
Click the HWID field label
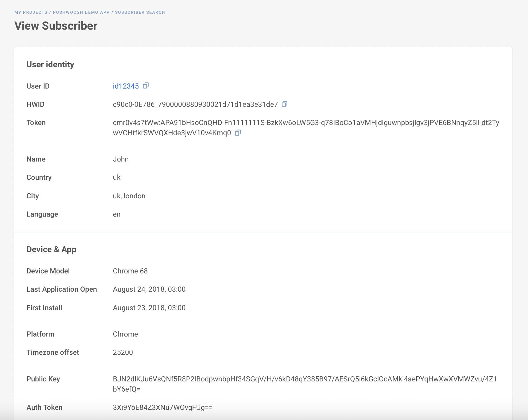coord(36,104)
